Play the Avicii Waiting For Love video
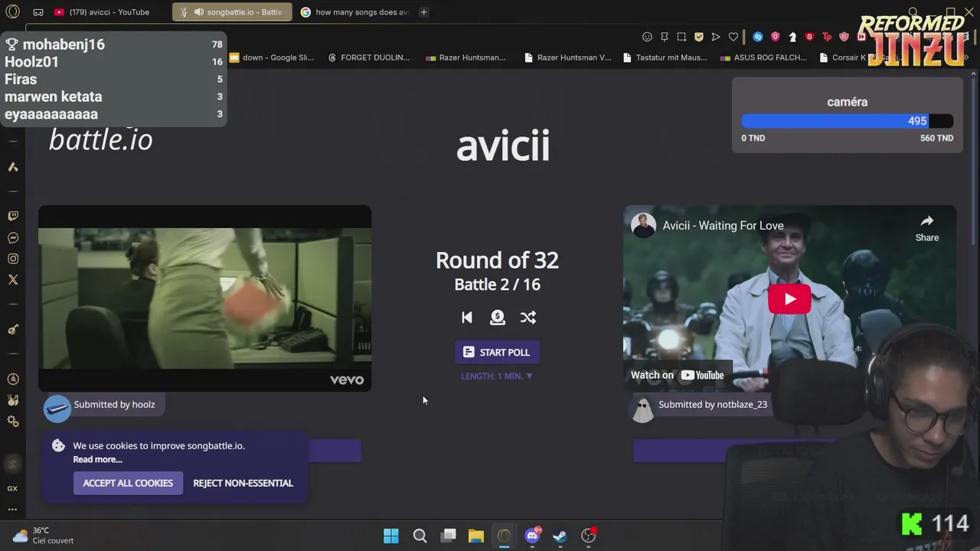Screen dimensions: 980x551 789,299
